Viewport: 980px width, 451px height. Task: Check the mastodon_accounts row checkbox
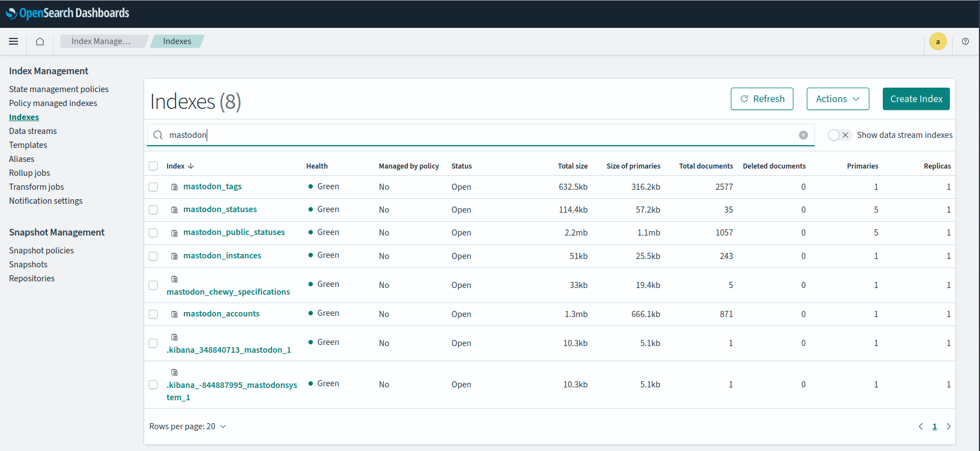[x=153, y=314]
